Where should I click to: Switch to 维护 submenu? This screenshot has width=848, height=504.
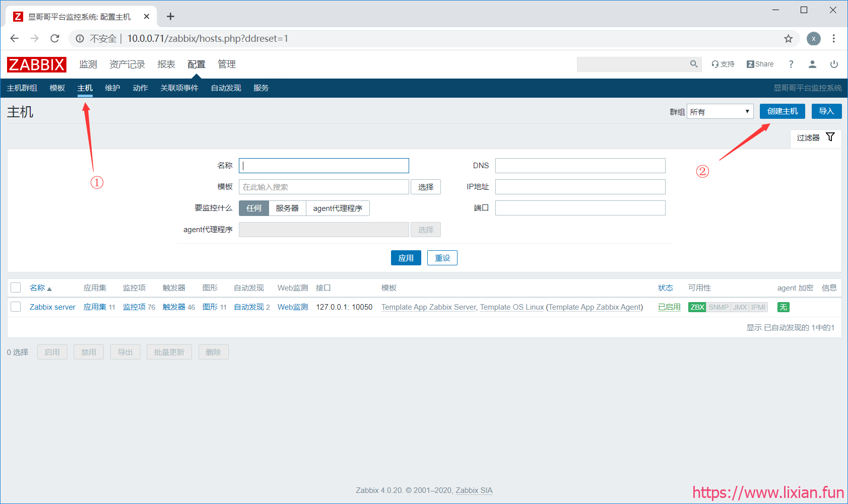(113, 88)
